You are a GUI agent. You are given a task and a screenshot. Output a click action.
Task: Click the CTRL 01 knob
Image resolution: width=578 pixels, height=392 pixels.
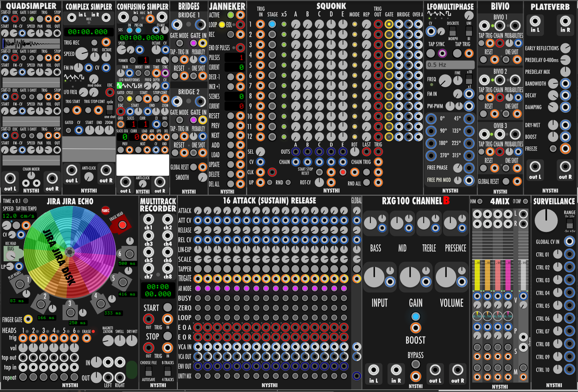[558, 254]
